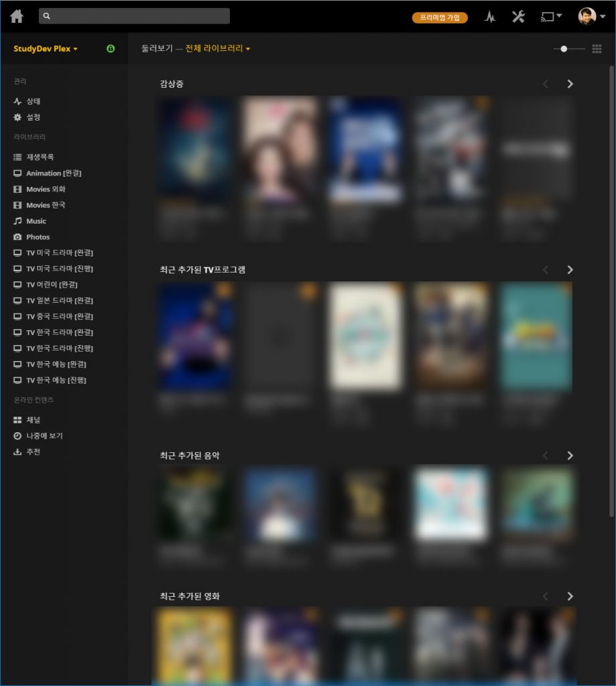Select Movies 한국 library

[x=46, y=205]
